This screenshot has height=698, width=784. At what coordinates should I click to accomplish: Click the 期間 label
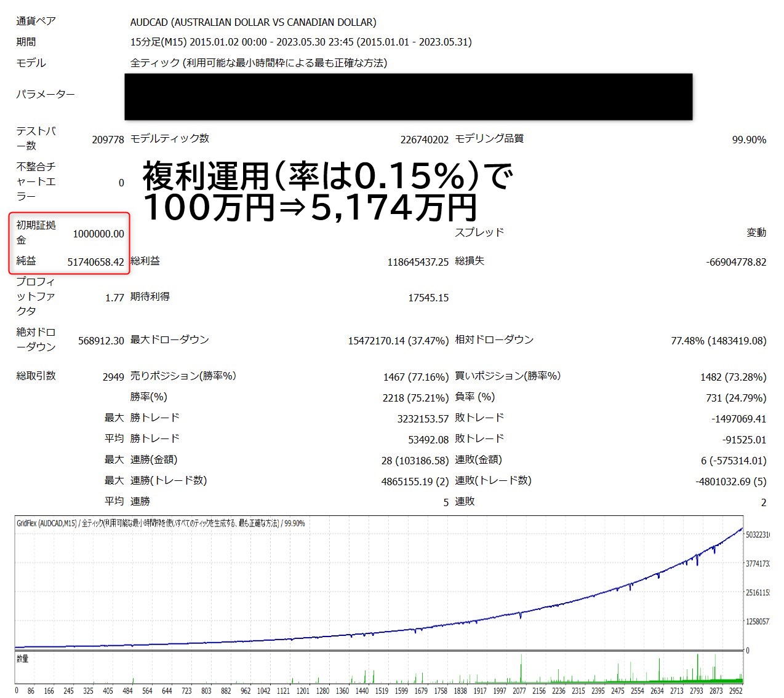pyautogui.click(x=26, y=42)
